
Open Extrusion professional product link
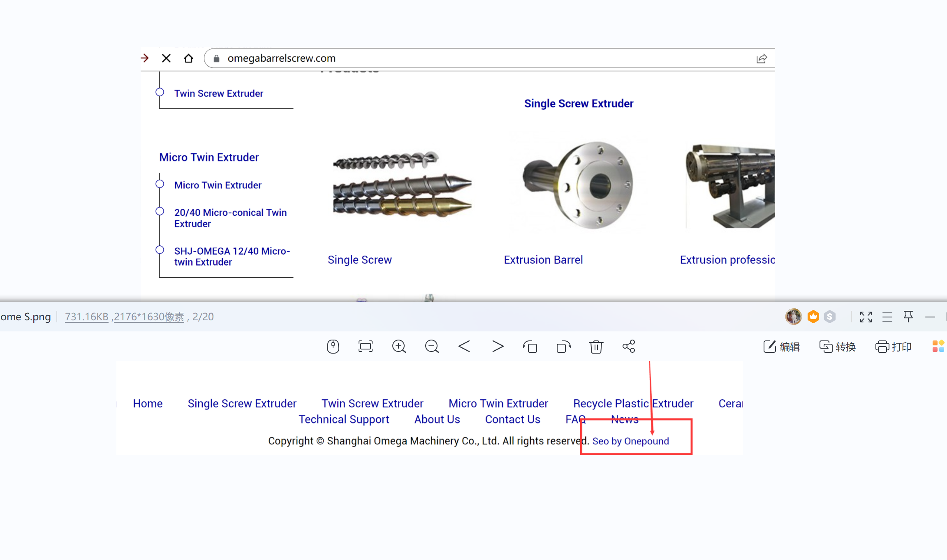click(727, 259)
